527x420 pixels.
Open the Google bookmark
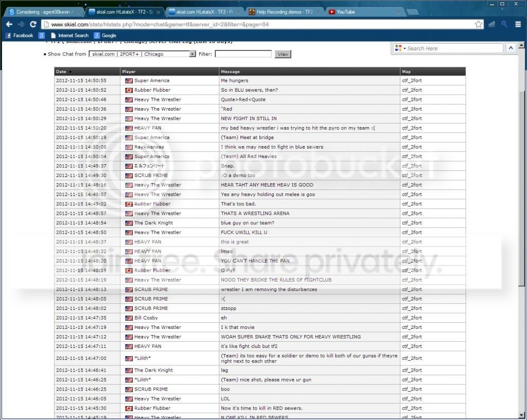click(105, 36)
